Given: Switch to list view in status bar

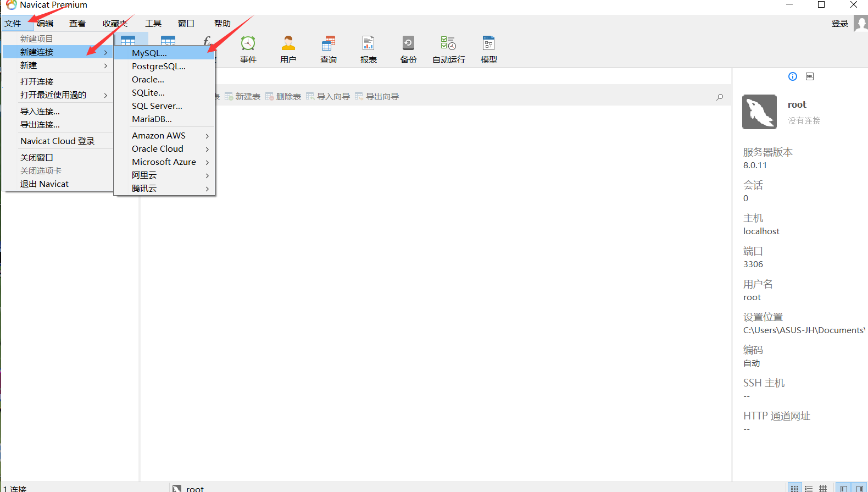Looking at the screenshot, I should point(809,488).
